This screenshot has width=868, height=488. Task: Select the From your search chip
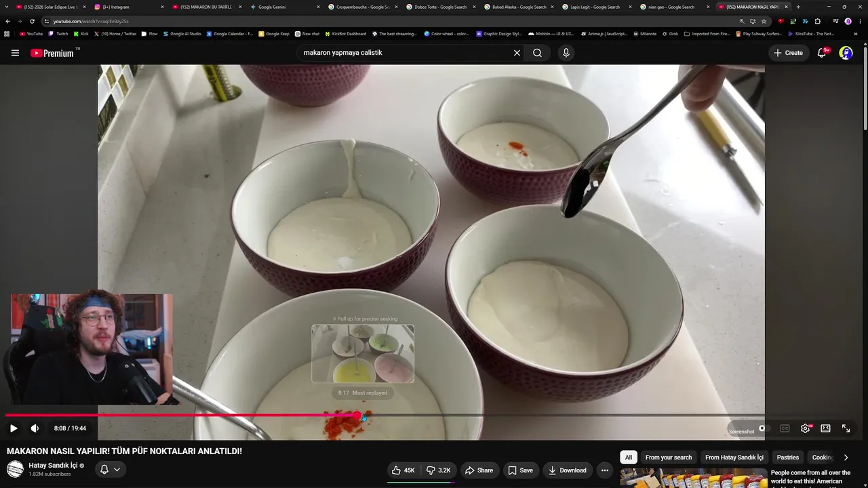point(669,457)
